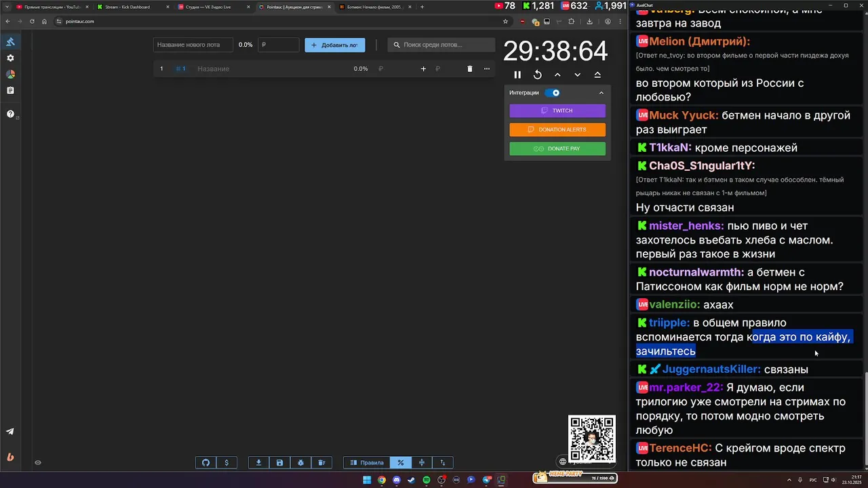Open a new browser tab
The height and width of the screenshot is (488, 868).
coord(422,7)
